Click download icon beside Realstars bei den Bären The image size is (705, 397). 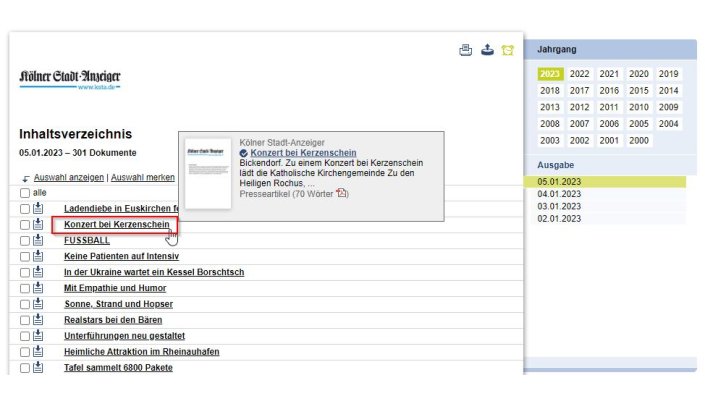tap(38, 319)
